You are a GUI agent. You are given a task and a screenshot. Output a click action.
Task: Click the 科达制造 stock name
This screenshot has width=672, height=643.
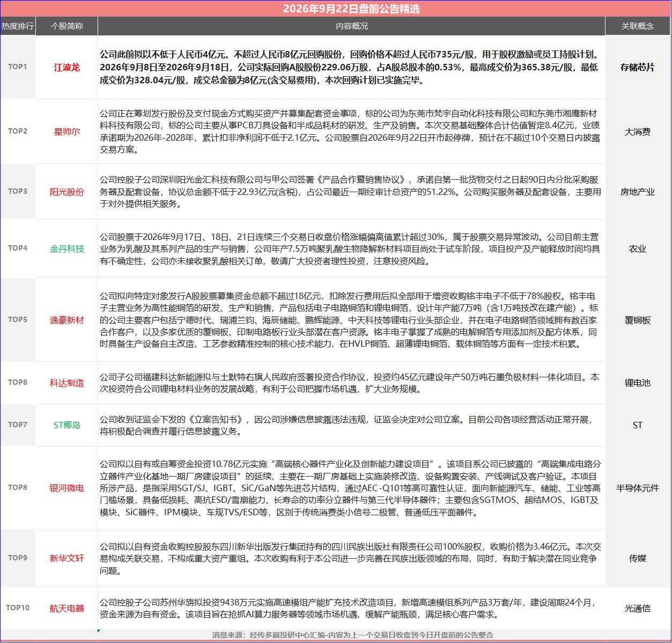tap(67, 383)
